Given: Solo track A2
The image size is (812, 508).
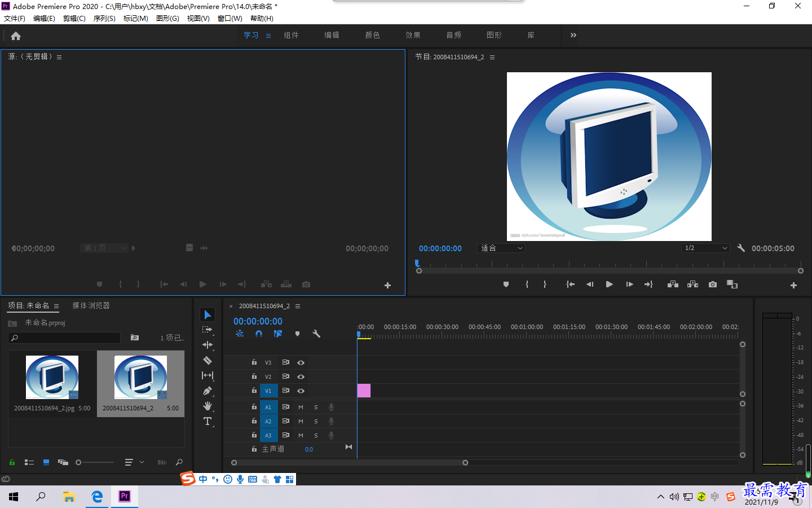Looking at the screenshot, I should coord(316,421).
